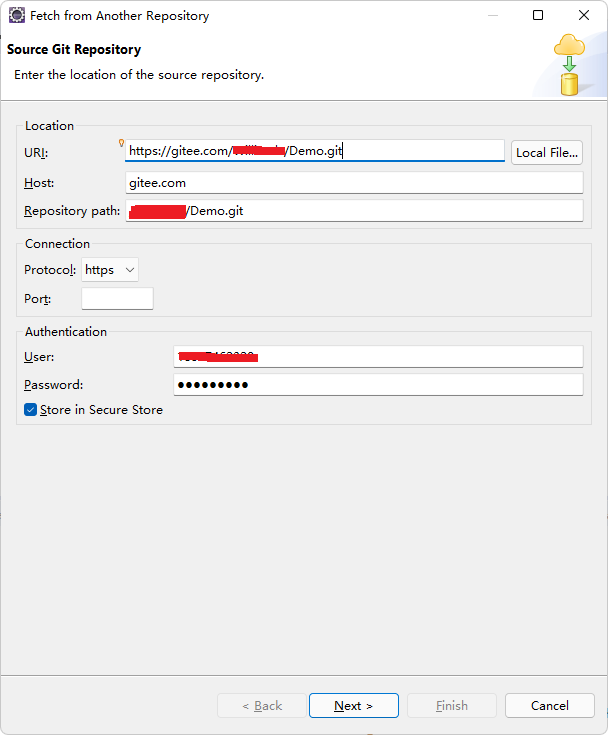This screenshot has height=735, width=608.
Task: Open the Protocol dropdown
Action: tap(110, 270)
